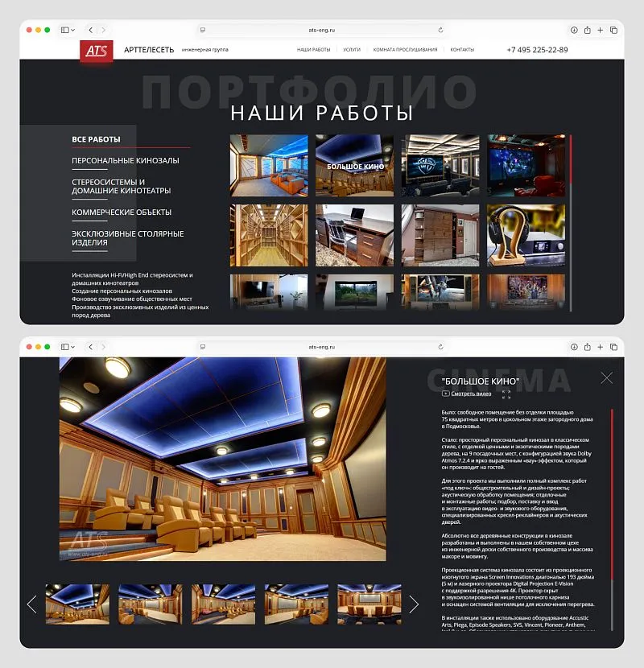Open УСЛУГИ navigation item
Viewport: 644px width, 668px height.
pyautogui.click(x=352, y=50)
